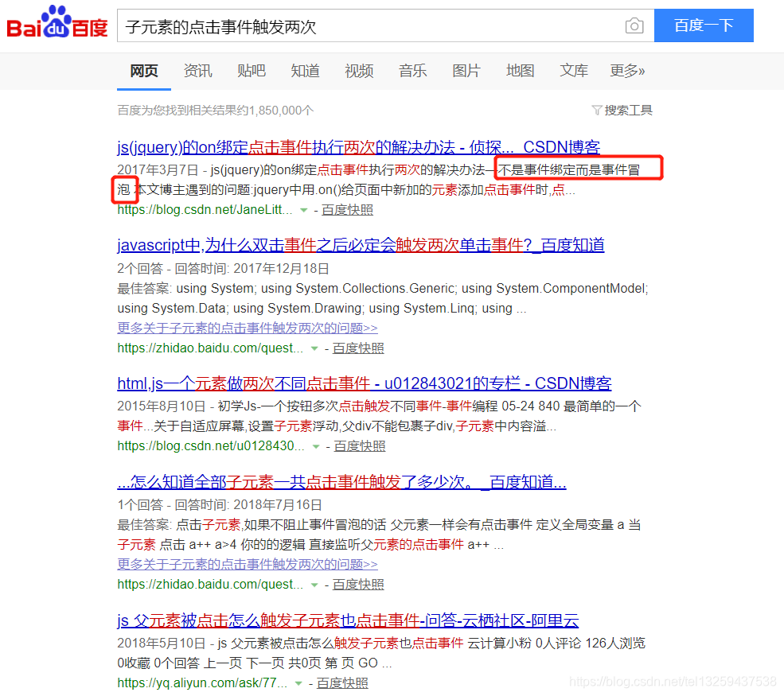Open result html,js一个元素做两次不同点击事件

[x=365, y=383]
